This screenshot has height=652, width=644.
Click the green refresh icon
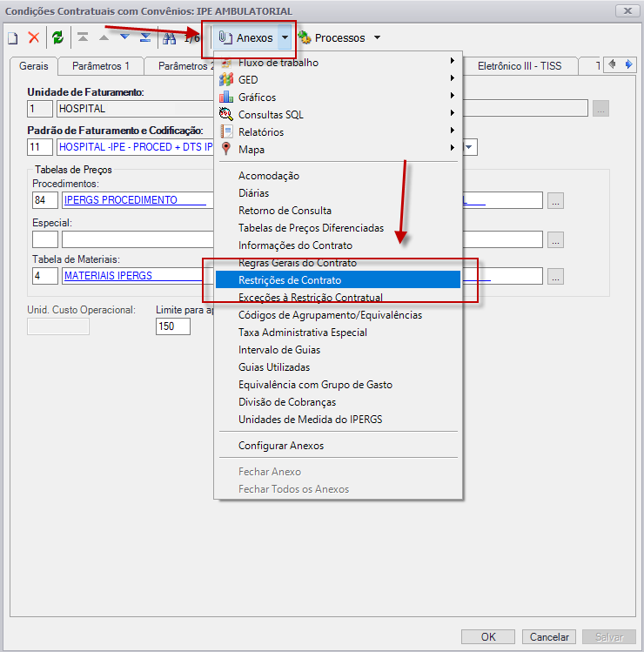[x=57, y=37]
